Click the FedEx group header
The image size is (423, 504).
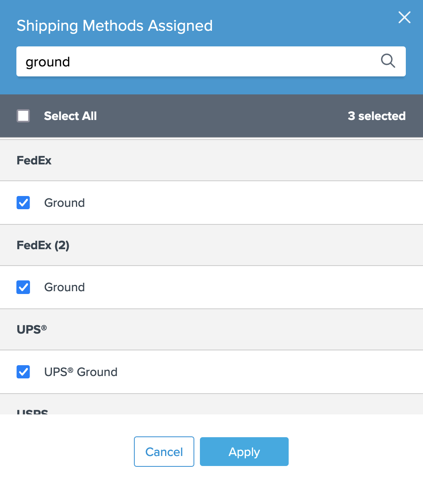[34, 160]
